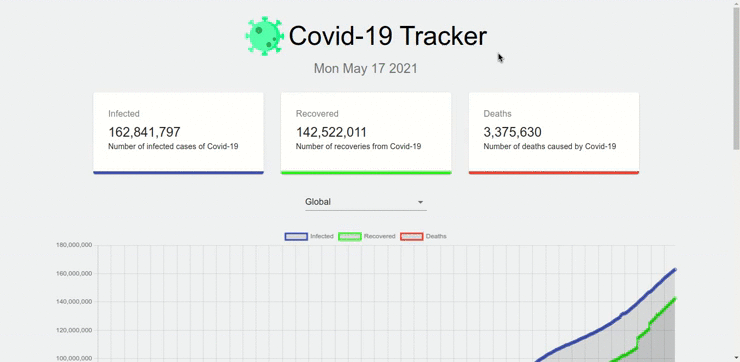The height and width of the screenshot is (362, 740).
Task: Click text Number of deaths caused by Covid-19
Action: 550,146
